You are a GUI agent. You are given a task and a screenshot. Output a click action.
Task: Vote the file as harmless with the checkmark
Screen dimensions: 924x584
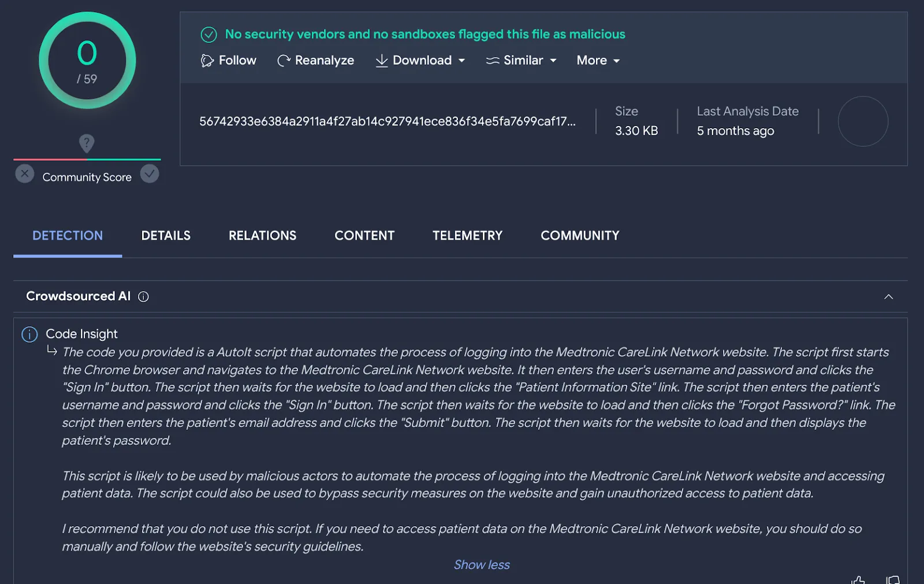(x=150, y=173)
